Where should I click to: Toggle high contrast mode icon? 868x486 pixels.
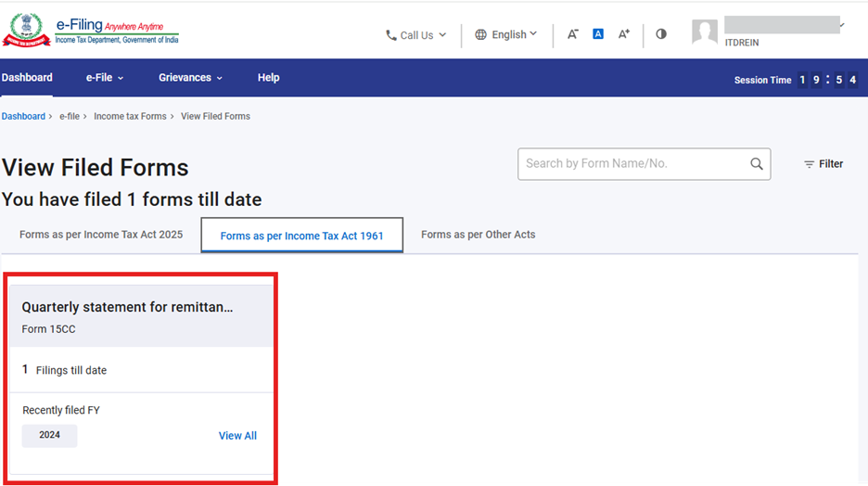pos(661,34)
